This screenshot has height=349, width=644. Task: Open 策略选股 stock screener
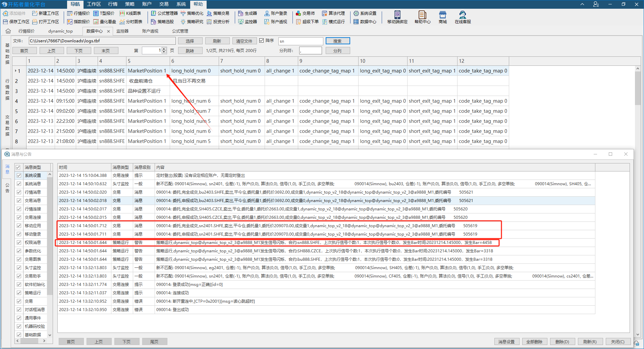tap(162, 21)
